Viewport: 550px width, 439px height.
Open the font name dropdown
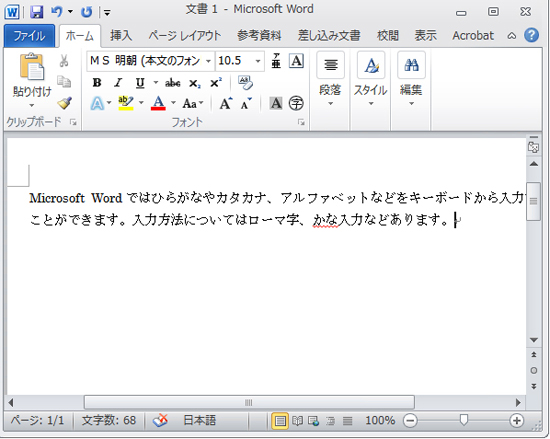(x=208, y=61)
